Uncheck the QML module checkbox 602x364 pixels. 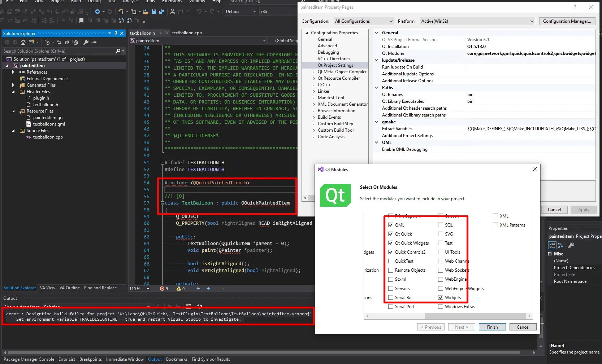pos(391,225)
